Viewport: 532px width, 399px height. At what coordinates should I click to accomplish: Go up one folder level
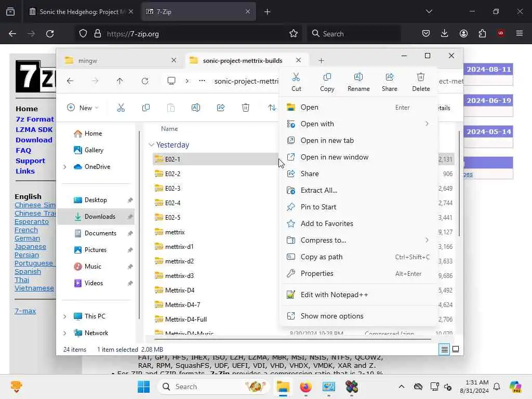pyautogui.click(x=120, y=81)
